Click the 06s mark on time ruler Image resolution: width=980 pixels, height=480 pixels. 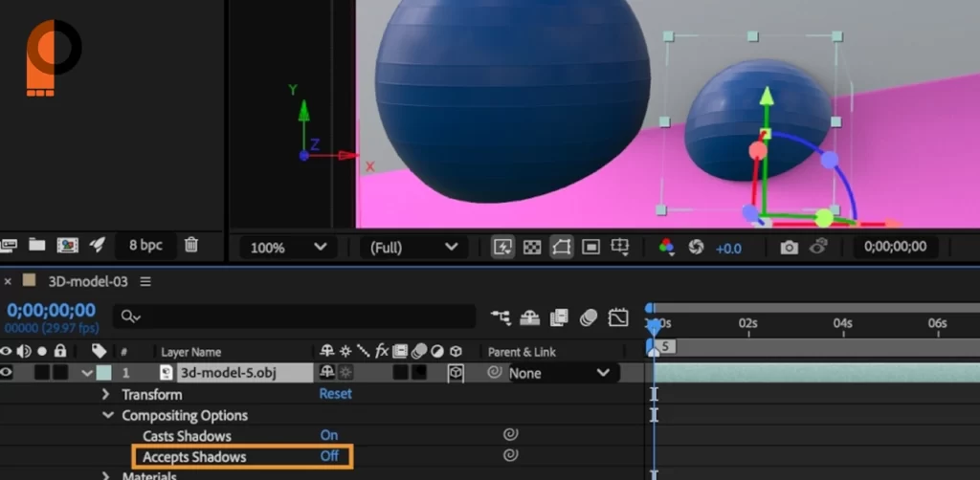[x=938, y=323]
